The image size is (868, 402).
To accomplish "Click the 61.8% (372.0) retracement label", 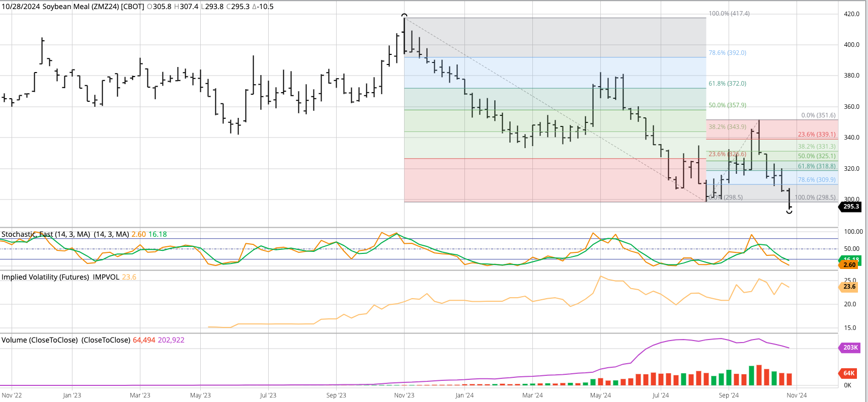I will 728,84.
